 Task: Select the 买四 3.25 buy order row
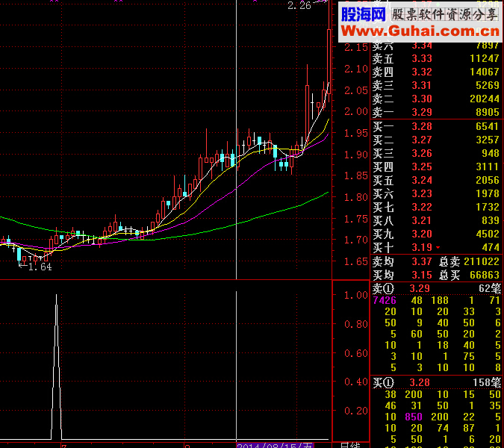point(435,167)
